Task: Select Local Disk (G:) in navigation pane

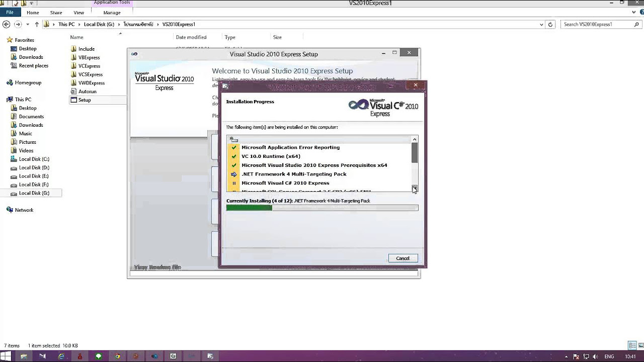Action: tap(34, 193)
